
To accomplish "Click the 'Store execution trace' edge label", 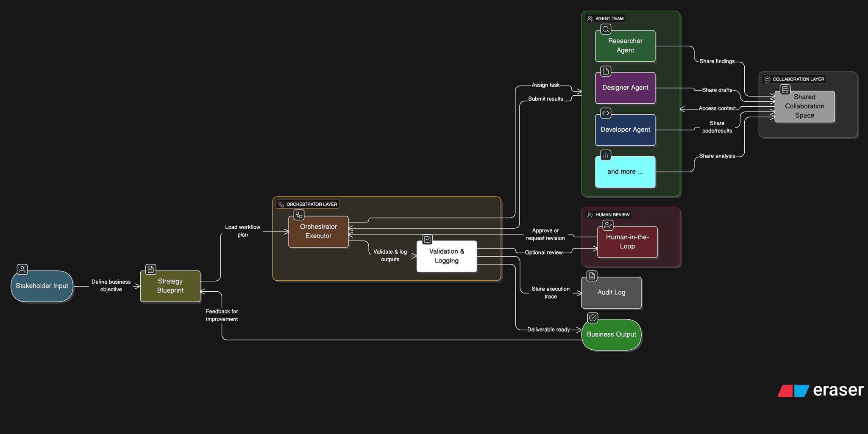I will point(551,293).
